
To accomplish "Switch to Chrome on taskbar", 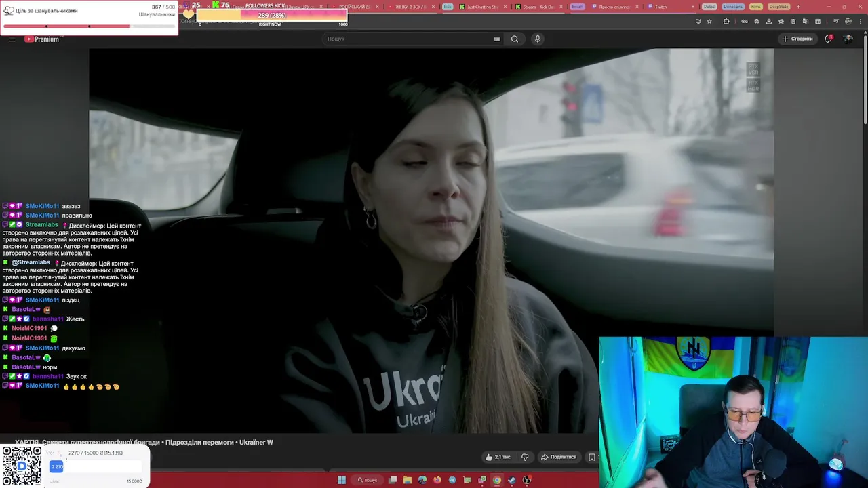I will (x=497, y=480).
